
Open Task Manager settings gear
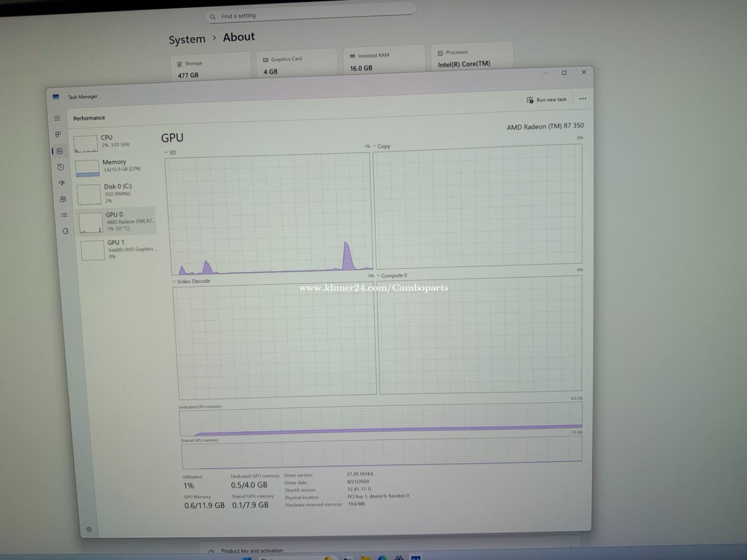click(x=89, y=529)
